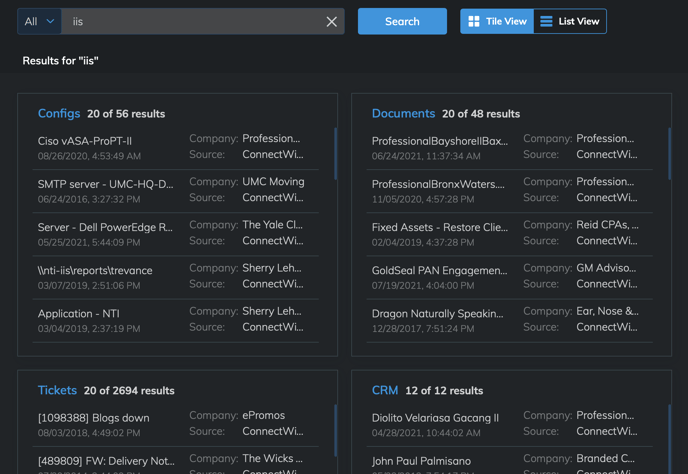
Task: Open Server - Dell PowerEdge R... result
Action: [105, 227]
